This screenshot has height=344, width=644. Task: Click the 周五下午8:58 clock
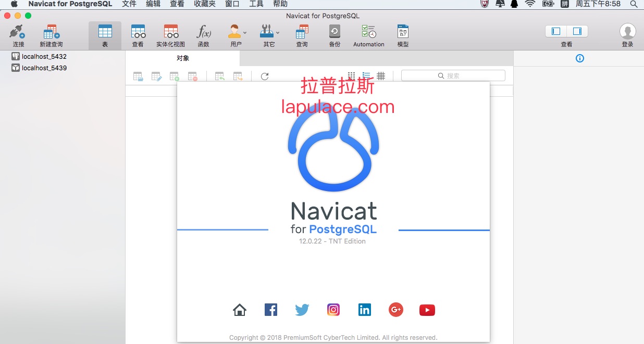(x=598, y=4)
